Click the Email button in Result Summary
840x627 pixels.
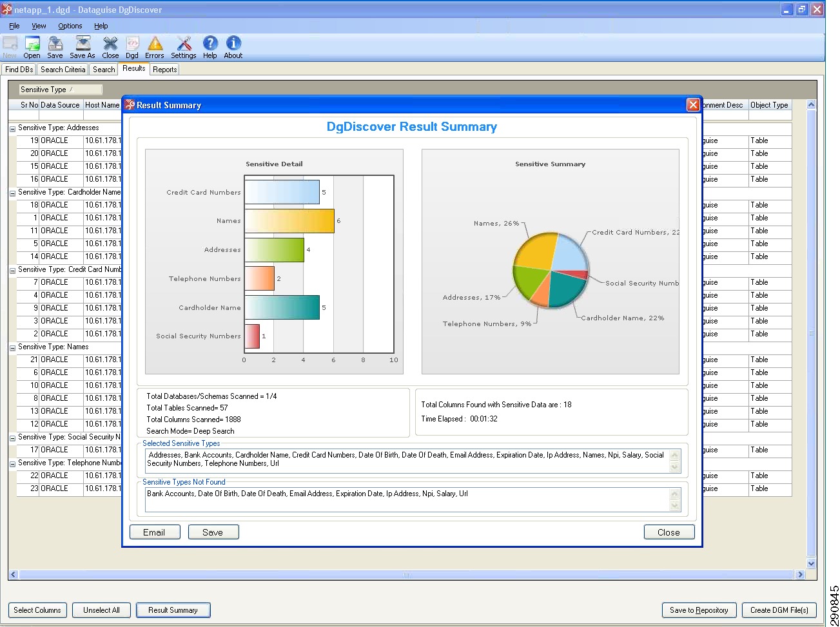[x=155, y=532]
